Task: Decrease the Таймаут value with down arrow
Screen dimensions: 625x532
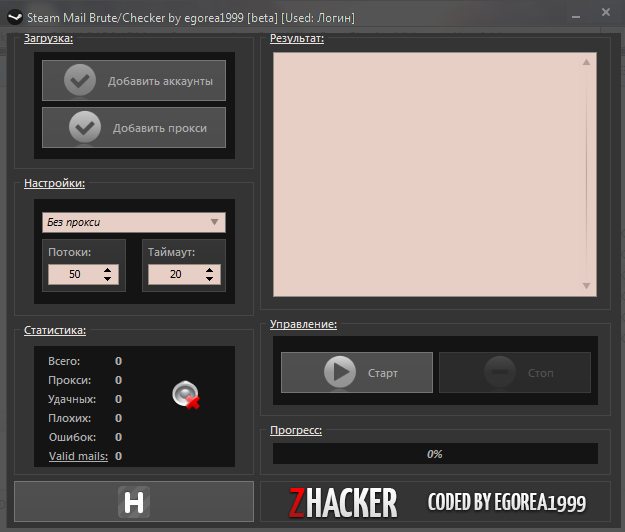Action: (x=210, y=279)
